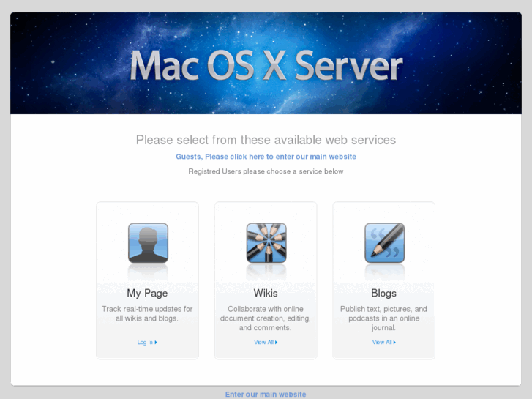
Task: Select the My Page heading
Action: [147, 293]
